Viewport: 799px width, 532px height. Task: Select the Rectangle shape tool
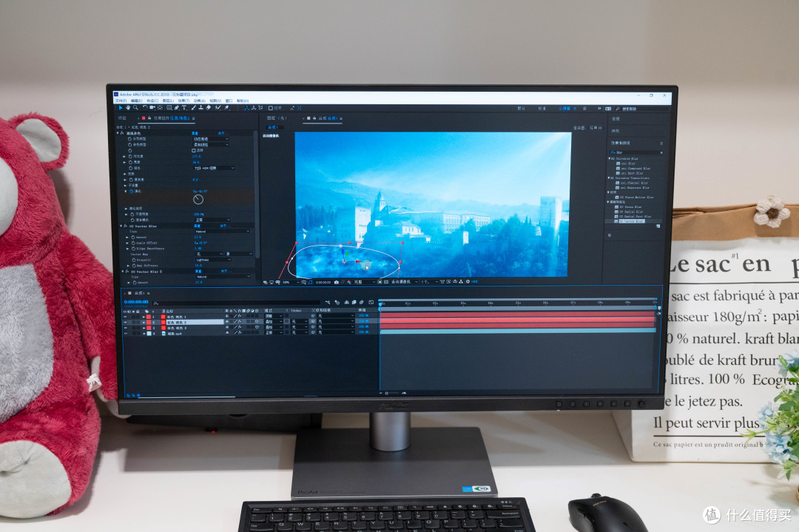[169, 107]
